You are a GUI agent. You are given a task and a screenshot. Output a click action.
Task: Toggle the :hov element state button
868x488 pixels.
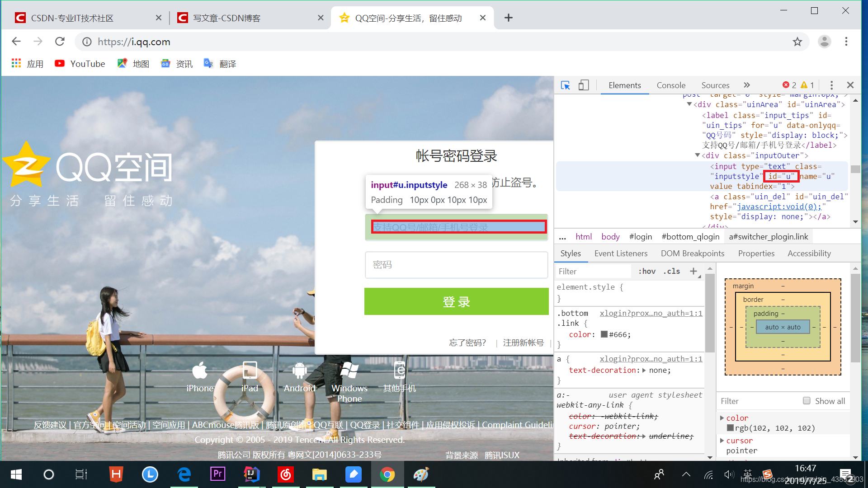[646, 271]
